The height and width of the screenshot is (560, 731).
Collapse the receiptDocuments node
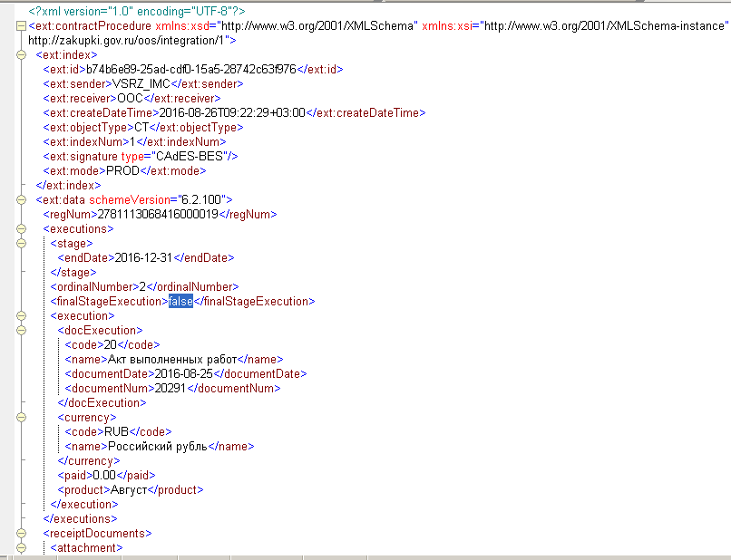tap(21, 534)
